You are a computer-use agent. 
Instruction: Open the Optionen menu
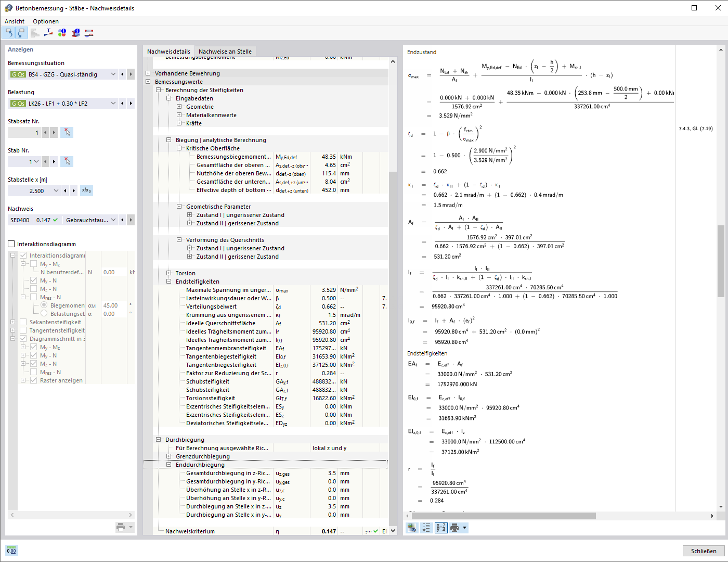(46, 21)
